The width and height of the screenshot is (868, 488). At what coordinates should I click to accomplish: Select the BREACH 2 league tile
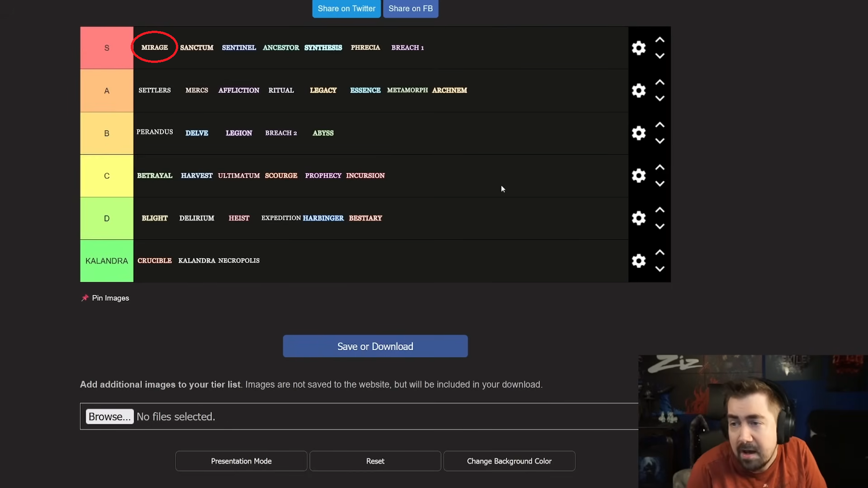click(x=281, y=133)
